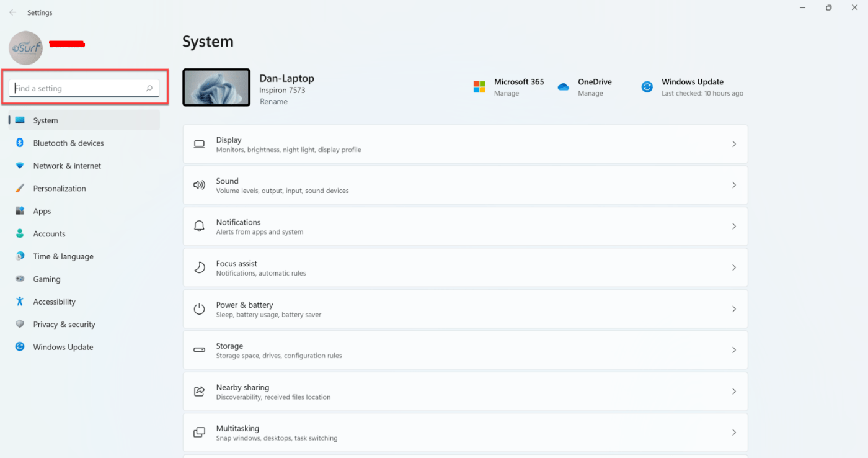The width and height of the screenshot is (868, 458).
Task: Click the System page heading
Action: [x=208, y=42]
